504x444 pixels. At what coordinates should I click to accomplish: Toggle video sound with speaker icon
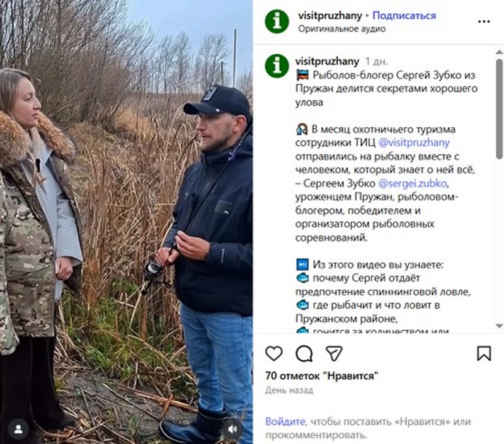coord(232,429)
